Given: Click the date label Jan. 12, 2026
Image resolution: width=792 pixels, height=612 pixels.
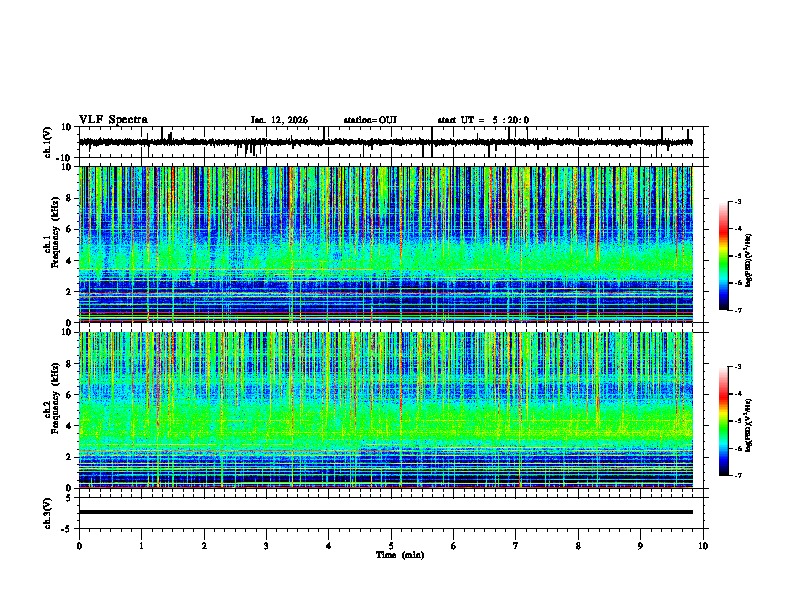Looking at the screenshot, I should [279, 120].
